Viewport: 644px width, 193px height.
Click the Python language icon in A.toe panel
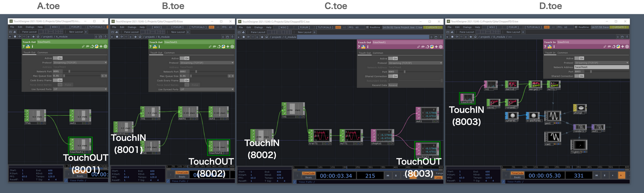[96, 46]
